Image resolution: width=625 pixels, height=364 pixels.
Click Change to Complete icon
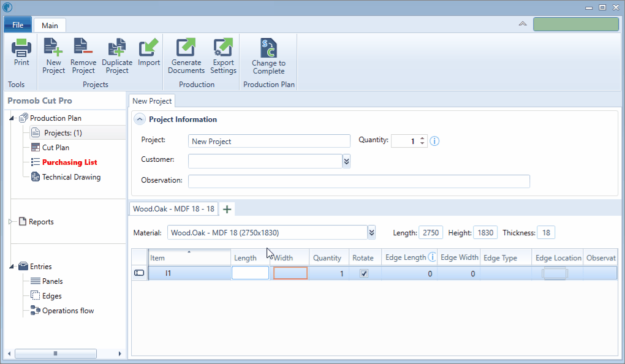click(x=268, y=48)
